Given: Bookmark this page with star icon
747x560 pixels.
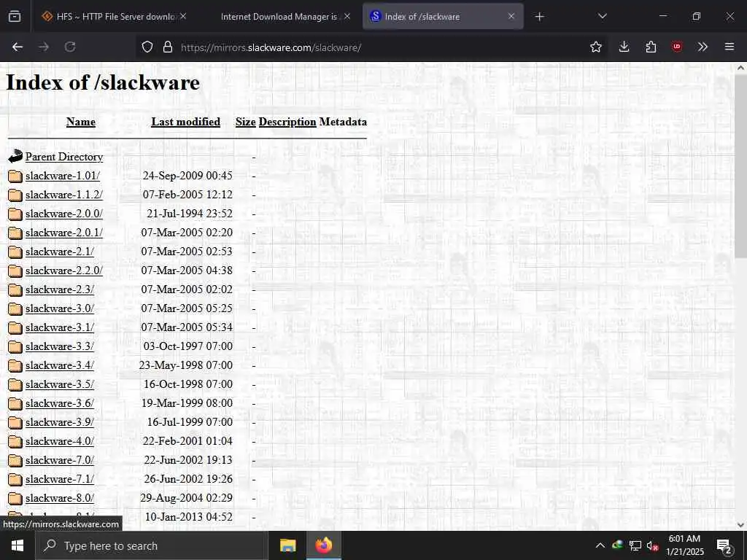Looking at the screenshot, I should coord(595,47).
